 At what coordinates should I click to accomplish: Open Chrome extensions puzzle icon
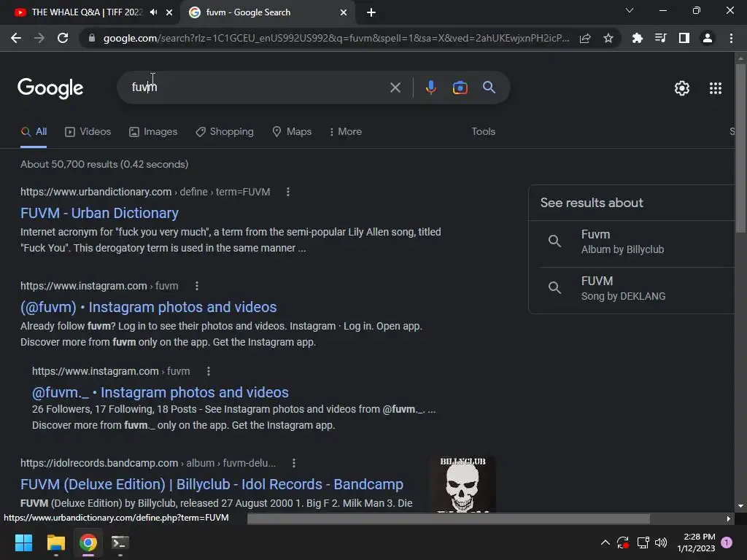pos(637,38)
